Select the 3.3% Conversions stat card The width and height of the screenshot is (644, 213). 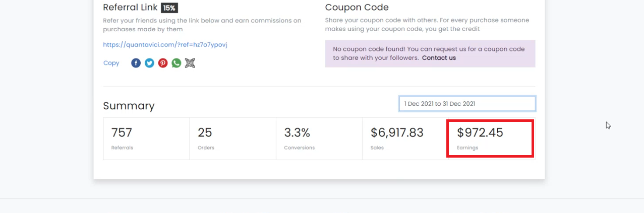[319, 138]
